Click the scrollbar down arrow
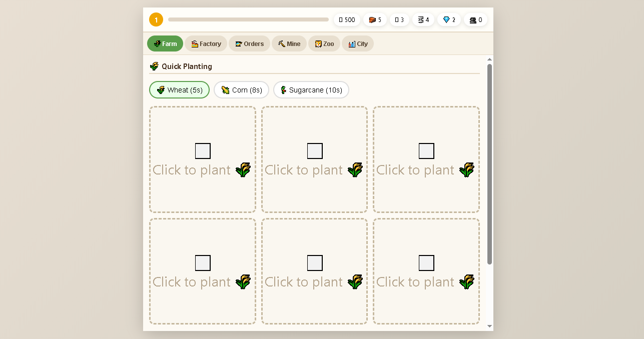 click(x=490, y=326)
